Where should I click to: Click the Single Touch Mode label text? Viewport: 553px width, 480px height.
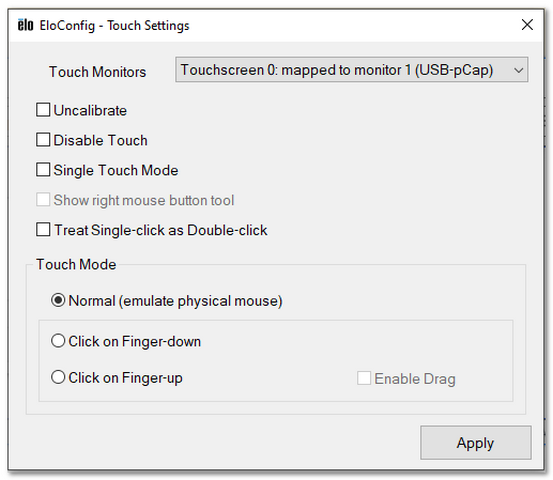[x=116, y=170]
